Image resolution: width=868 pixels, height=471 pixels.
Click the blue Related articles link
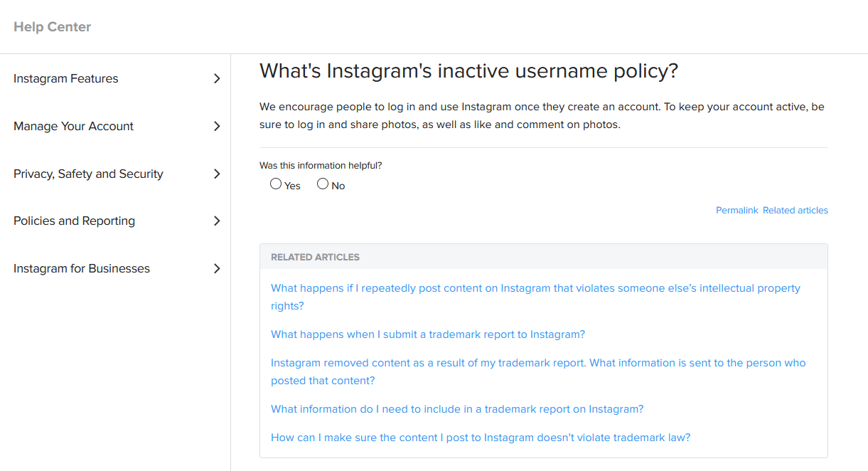coord(795,211)
